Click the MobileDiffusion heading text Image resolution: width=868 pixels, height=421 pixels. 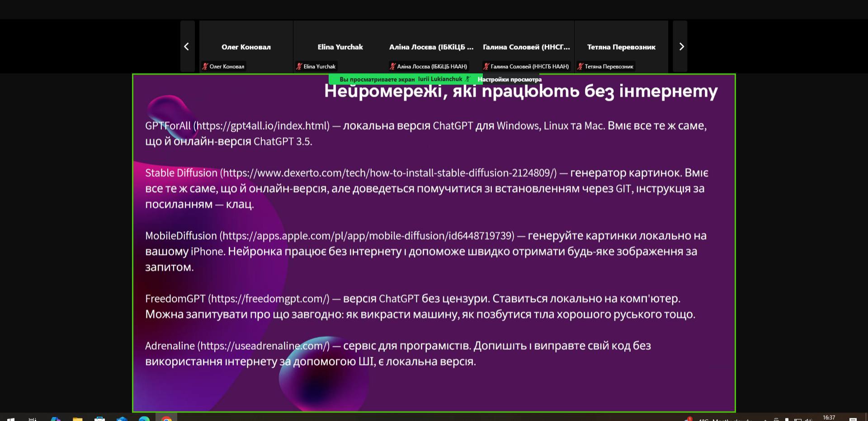point(181,236)
